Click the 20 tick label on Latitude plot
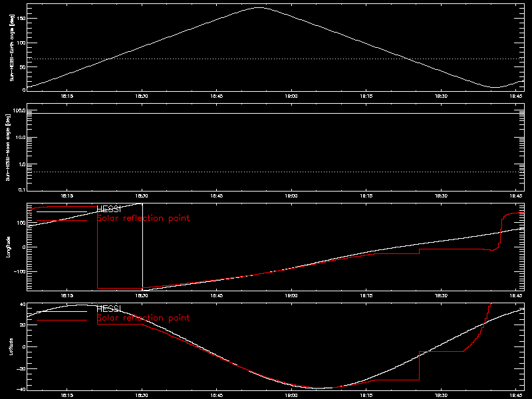 tap(23, 325)
